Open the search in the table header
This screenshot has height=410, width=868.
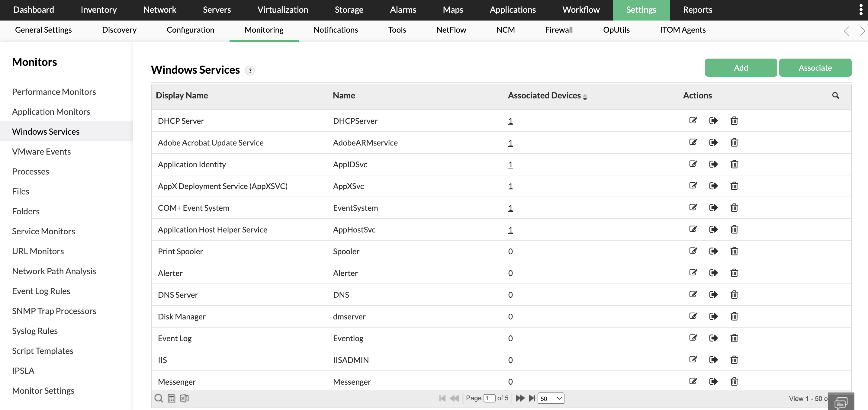836,96
